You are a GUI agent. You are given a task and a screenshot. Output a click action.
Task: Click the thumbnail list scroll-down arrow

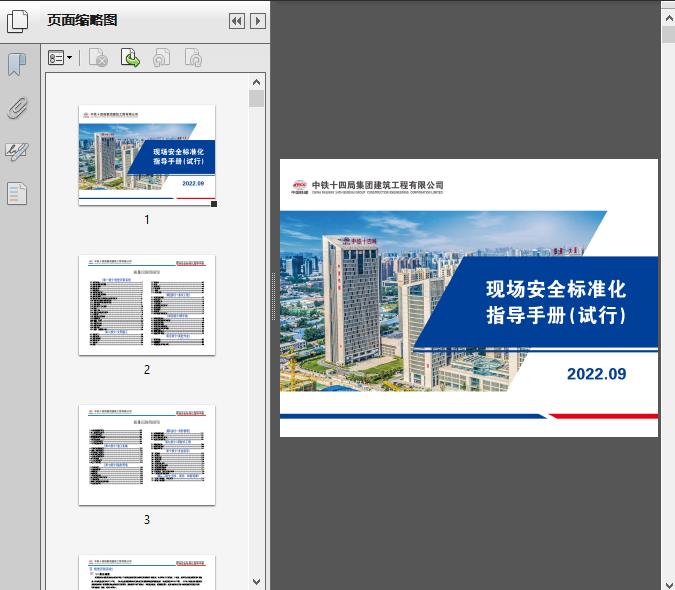pyautogui.click(x=257, y=582)
